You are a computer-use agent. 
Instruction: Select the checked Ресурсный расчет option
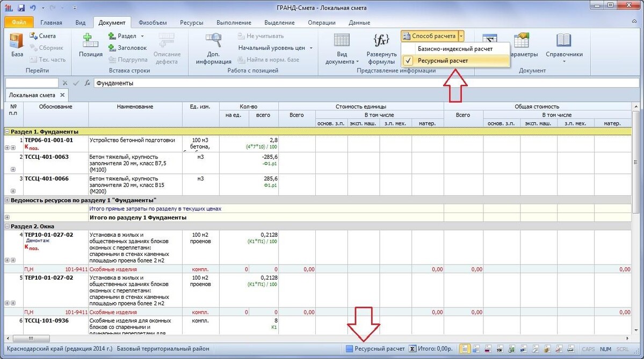click(x=443, y=61)
